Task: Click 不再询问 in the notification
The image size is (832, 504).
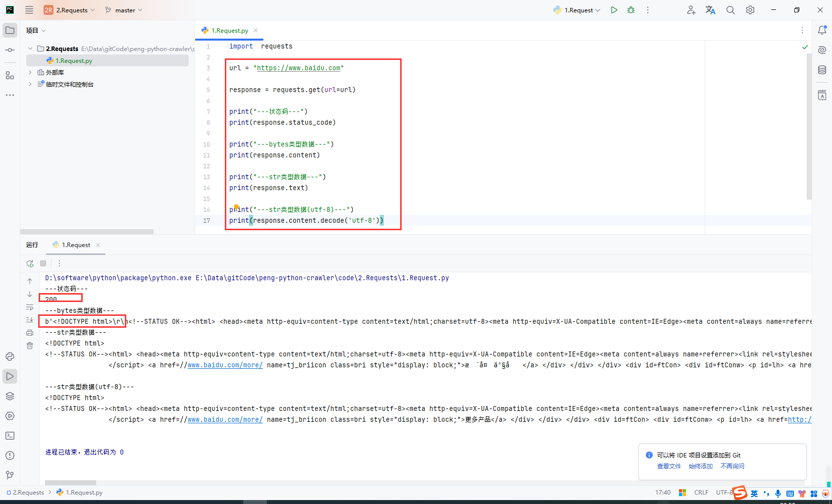Action: (732, 466)
